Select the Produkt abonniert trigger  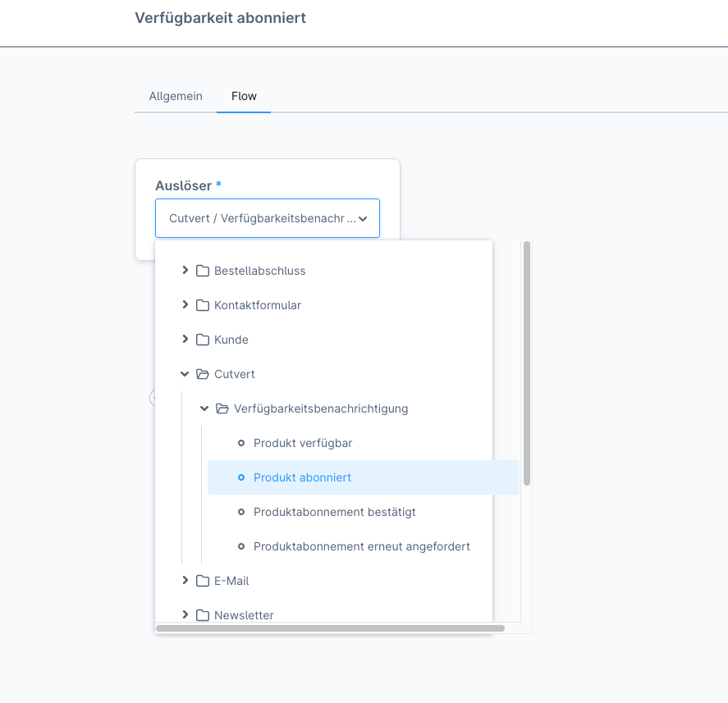302,477
